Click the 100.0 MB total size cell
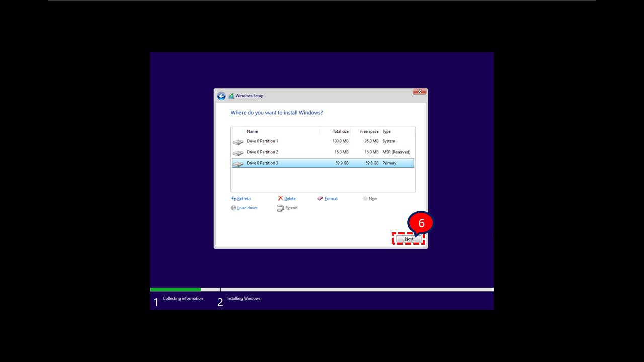Image resolution: width=644 pixels, height=362 pixels. click(340, 141)
